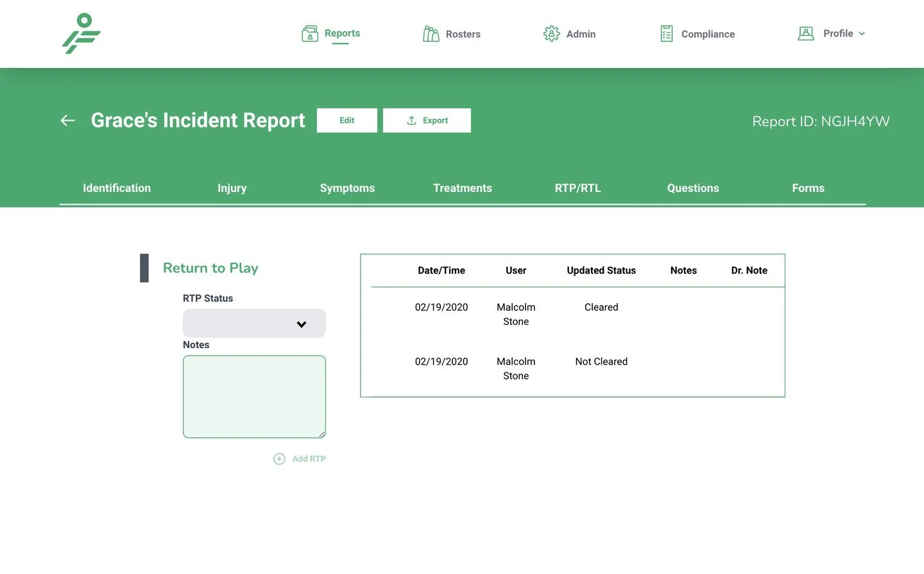Click the Reports folder icon
Viewport: 924px width, 574px height.
310,33
